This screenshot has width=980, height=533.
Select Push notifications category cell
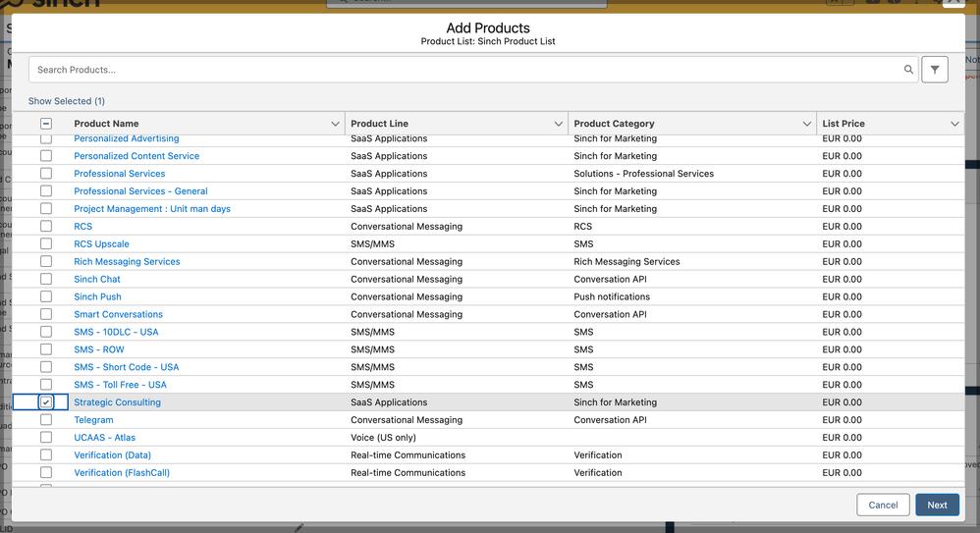[612, 296]
